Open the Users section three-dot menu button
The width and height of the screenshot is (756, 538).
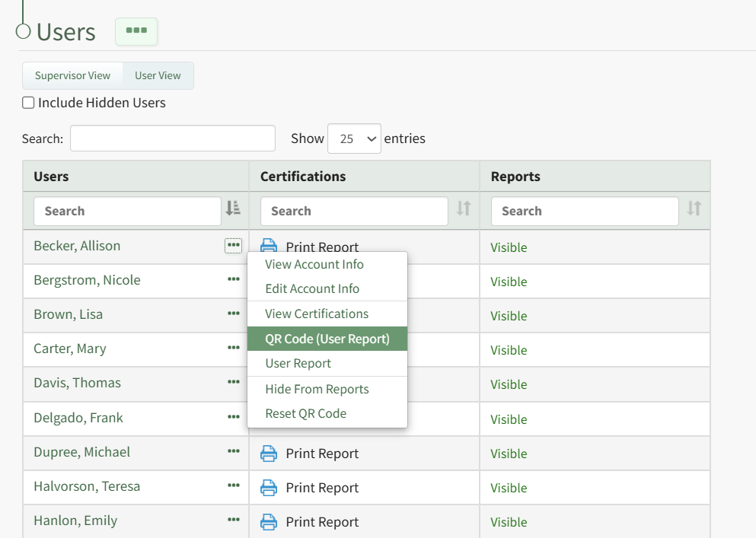click(136, 31)
